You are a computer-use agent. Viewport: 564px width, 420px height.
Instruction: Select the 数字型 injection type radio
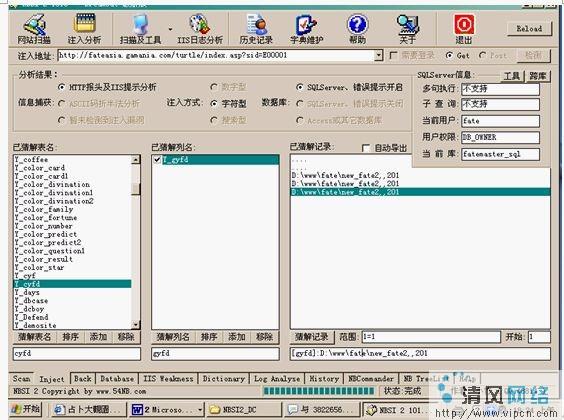pos(214,87)
